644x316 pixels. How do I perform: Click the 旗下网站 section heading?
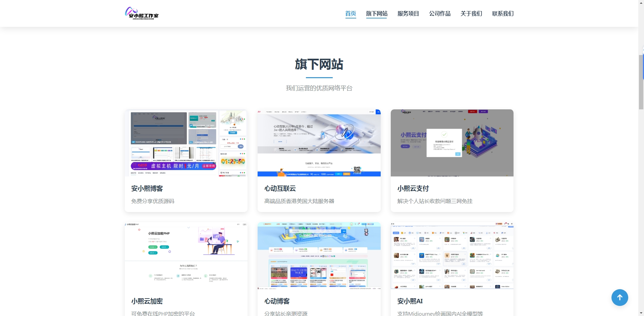tap(319, 64)
